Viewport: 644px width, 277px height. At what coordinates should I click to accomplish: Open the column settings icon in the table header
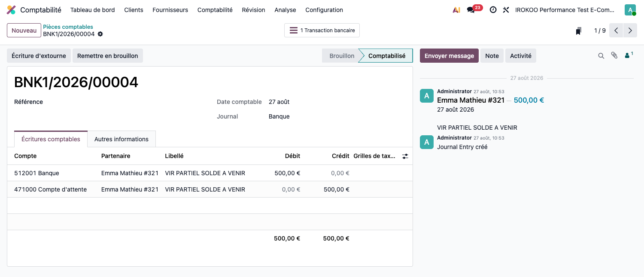405,156
